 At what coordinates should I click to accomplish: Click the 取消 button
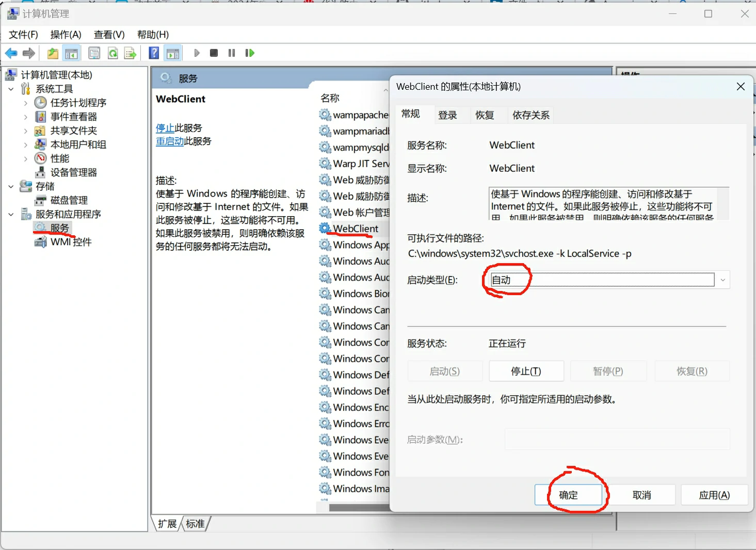(x=641, y=495)
